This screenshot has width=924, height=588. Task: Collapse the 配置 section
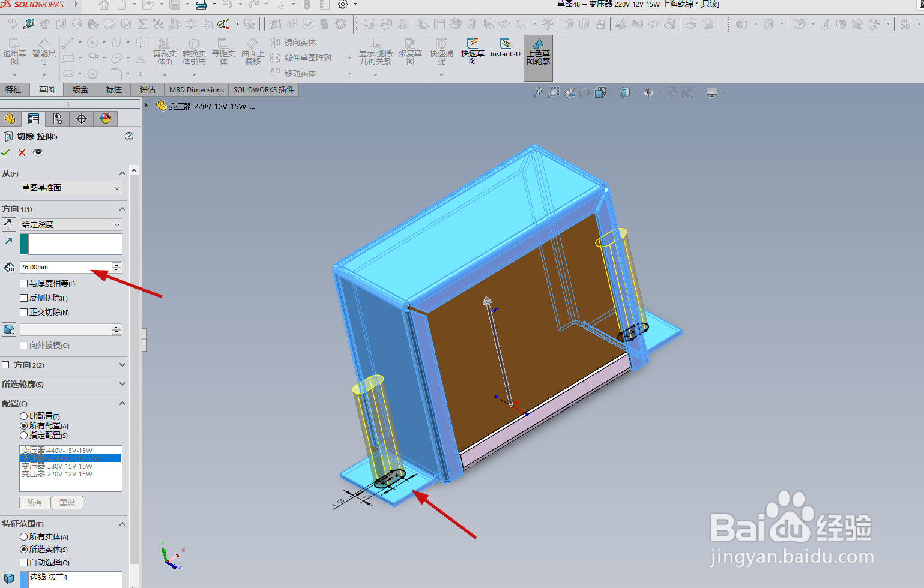pos(122,403)
